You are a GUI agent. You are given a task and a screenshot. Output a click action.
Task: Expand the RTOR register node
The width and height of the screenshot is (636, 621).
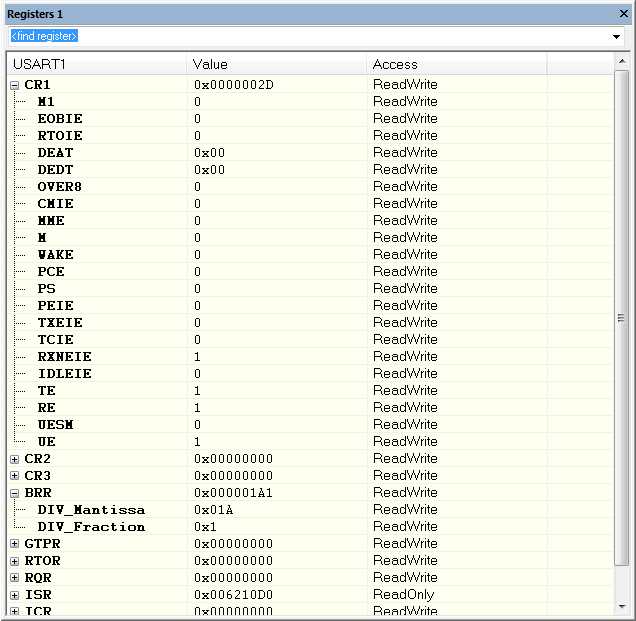[x=15, y=561]
